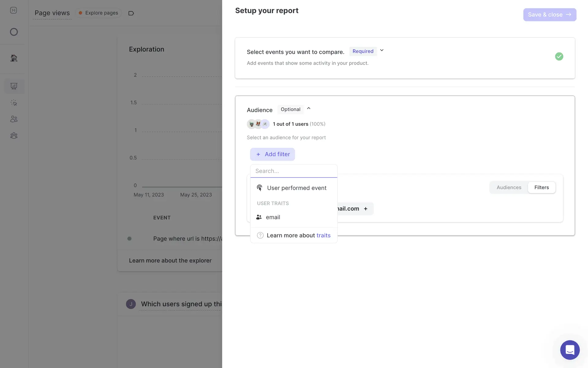Click Save & close button

coord(549,15)
